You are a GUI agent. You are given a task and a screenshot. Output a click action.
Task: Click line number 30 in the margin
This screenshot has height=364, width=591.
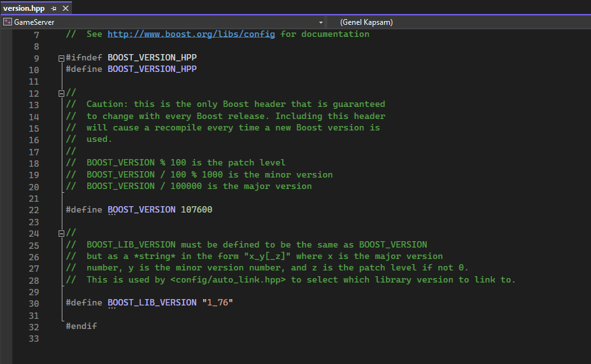(34, 304)
